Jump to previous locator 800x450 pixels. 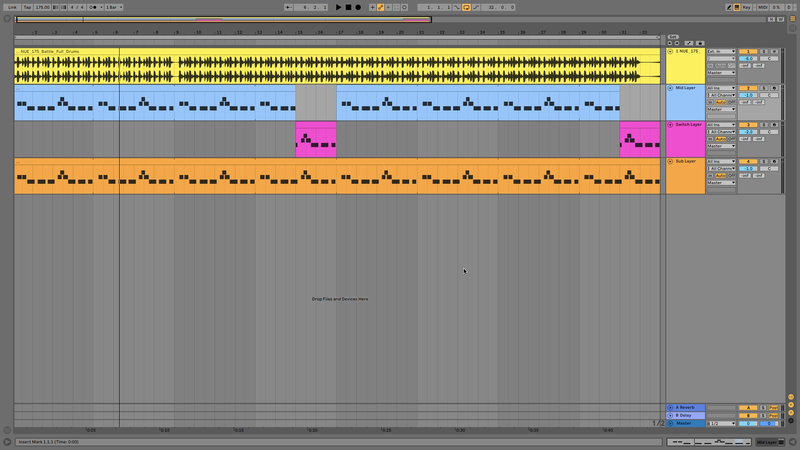point(670,43)
